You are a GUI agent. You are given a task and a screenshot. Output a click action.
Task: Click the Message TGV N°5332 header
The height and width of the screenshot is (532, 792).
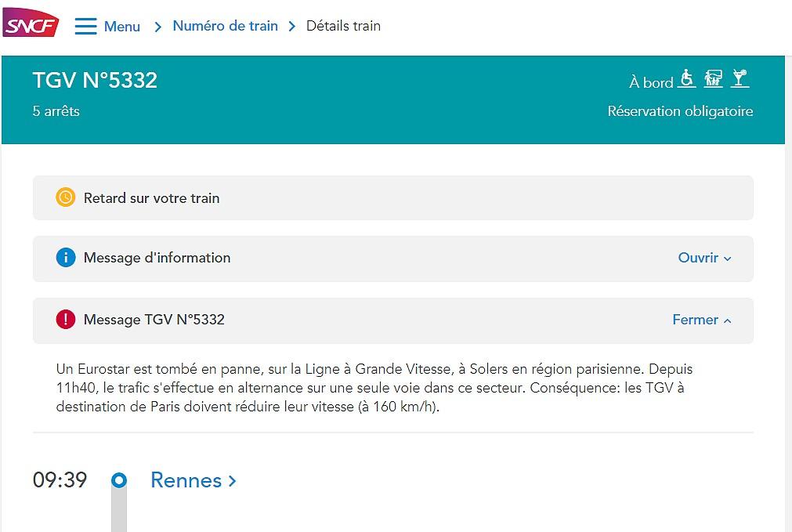(154, 320)
